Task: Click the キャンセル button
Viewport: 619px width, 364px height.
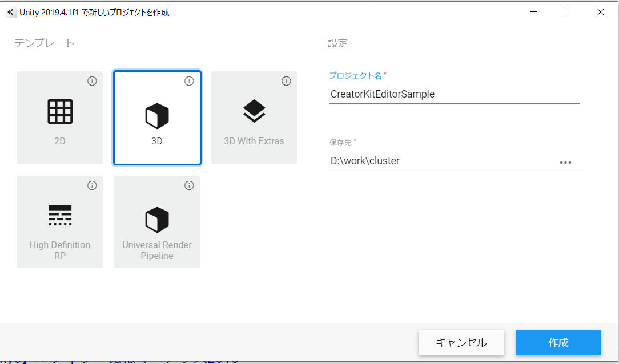Action: click(x=461, y=342)
